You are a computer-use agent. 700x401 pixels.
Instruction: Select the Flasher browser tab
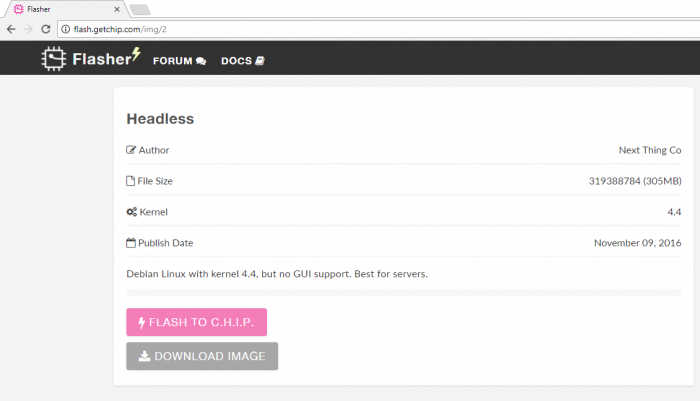[67, 9]
